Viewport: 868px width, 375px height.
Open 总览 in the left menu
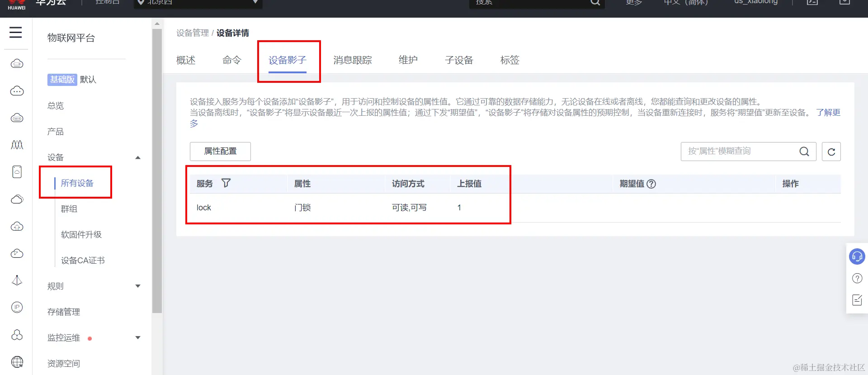click(56, 105)
